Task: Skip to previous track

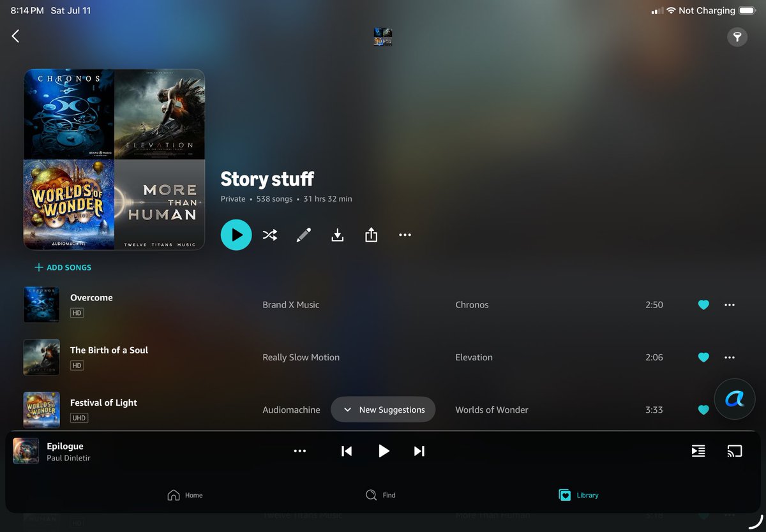Action: click(347, 451)
